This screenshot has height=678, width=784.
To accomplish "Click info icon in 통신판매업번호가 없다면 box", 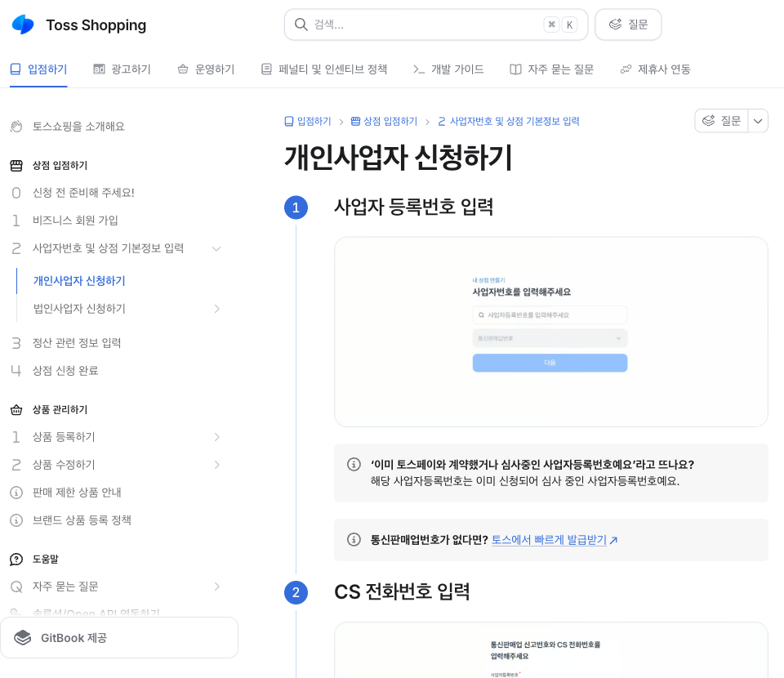I will (x=354, y=540).
